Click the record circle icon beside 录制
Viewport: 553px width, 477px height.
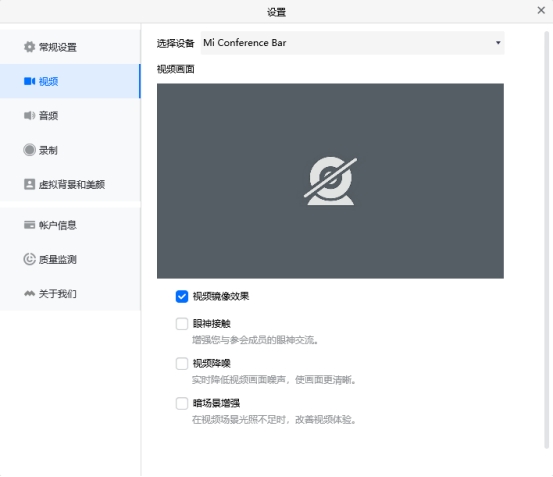[x=29, y=150]
